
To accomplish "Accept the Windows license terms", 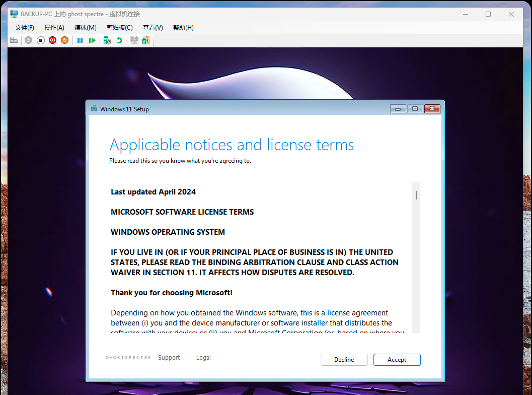I will coord(397,359).
